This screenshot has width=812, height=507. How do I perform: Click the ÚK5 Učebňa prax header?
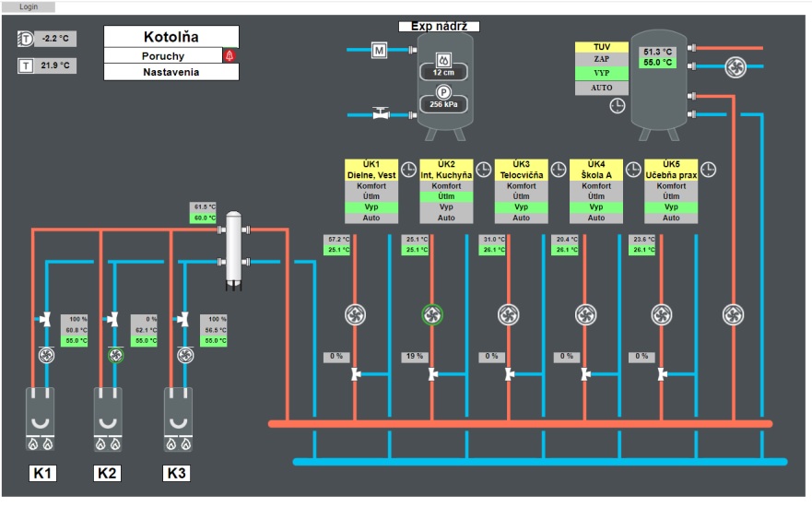pyautogui.click(x=671, y=170)
